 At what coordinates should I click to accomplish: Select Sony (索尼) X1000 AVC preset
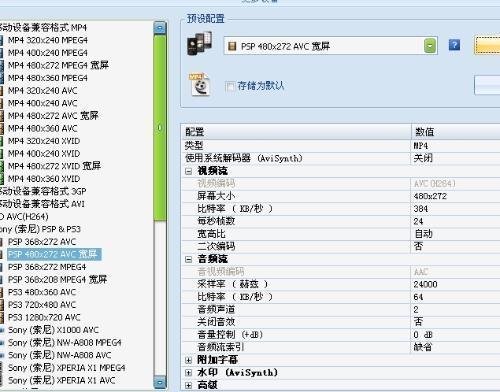coord(53,330)
